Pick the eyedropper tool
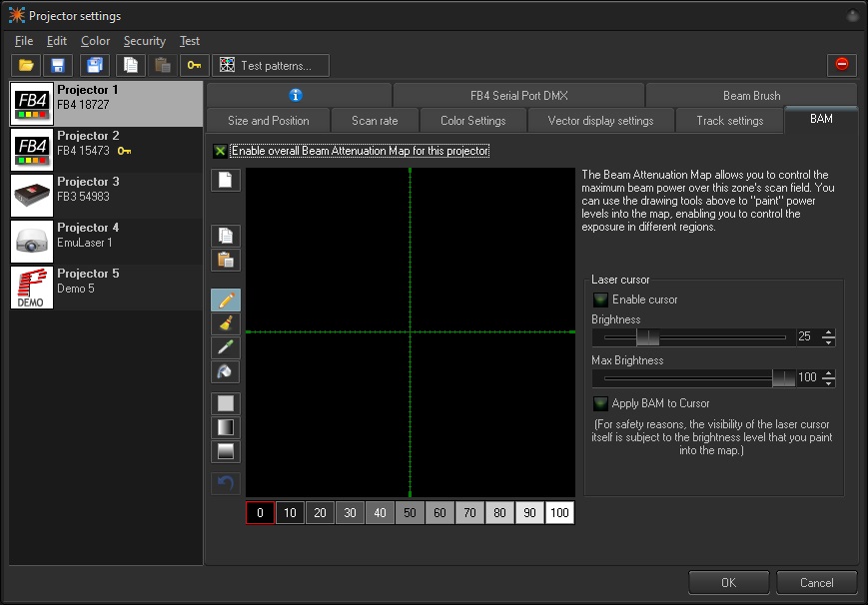868x605 pixels. coord(226,347)
